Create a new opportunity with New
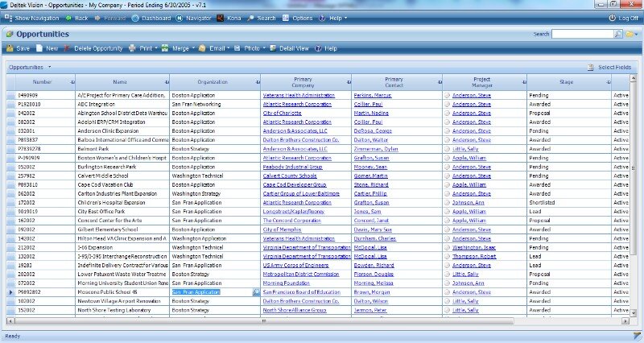644x343 pixels. (x=47, y=48)
